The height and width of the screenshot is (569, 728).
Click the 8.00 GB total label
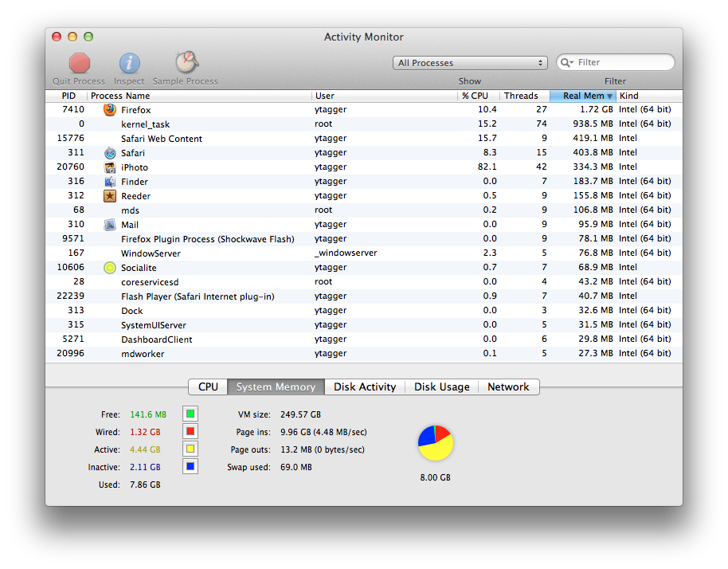[x=436, y=477]
